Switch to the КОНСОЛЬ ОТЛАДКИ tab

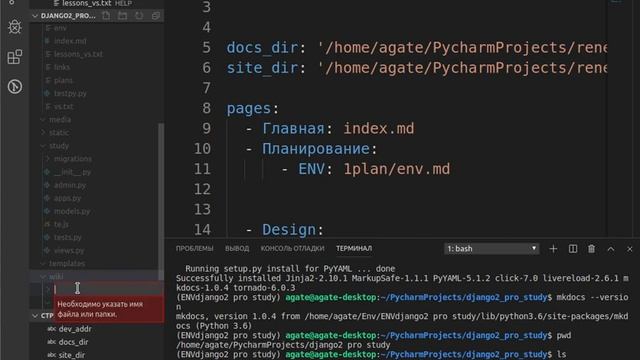(293, 248)
